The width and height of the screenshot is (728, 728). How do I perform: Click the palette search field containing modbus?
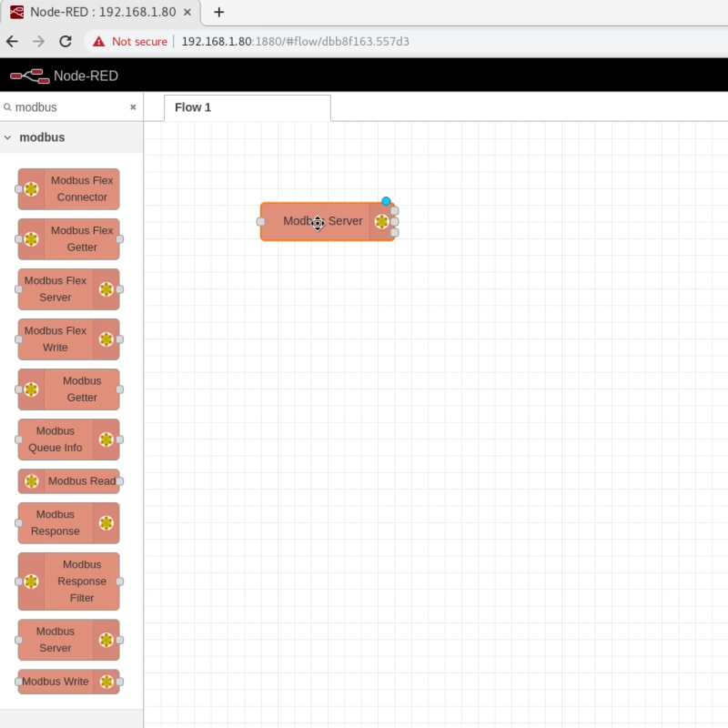coord(68,107)
